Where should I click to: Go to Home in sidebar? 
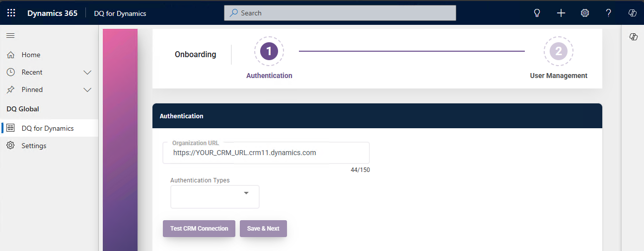[x=50, y=55]
